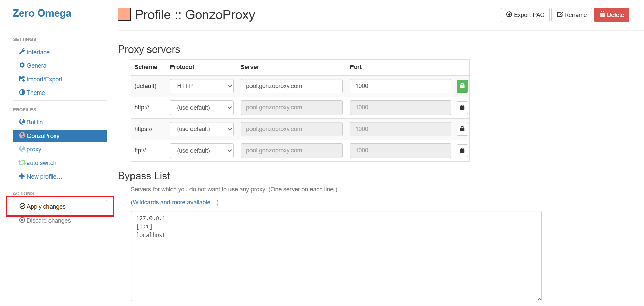Open Theme settings
Image resolution: width=644 pixels, height=306 pixels.
tap(32, 93)
